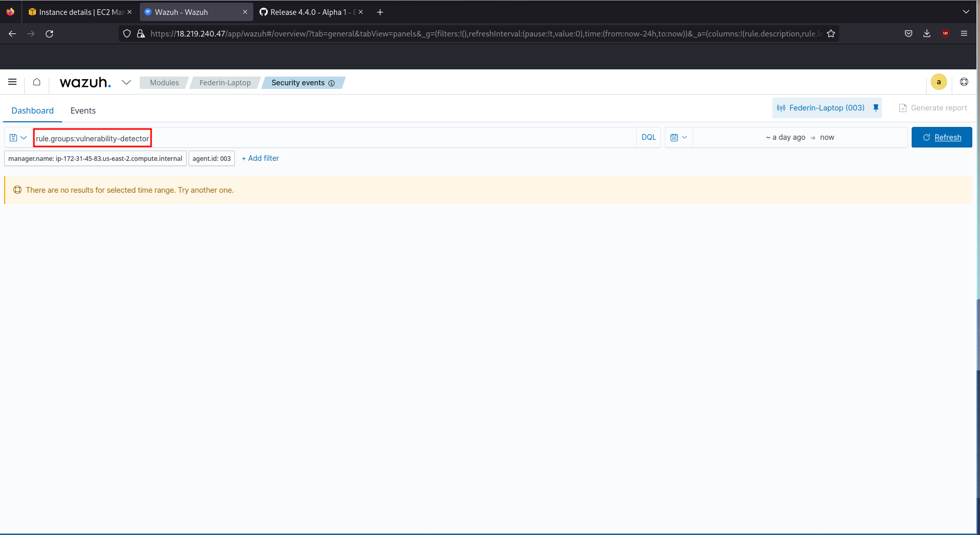Click the home icon beside the Wazuh logo

click(36, 82)
